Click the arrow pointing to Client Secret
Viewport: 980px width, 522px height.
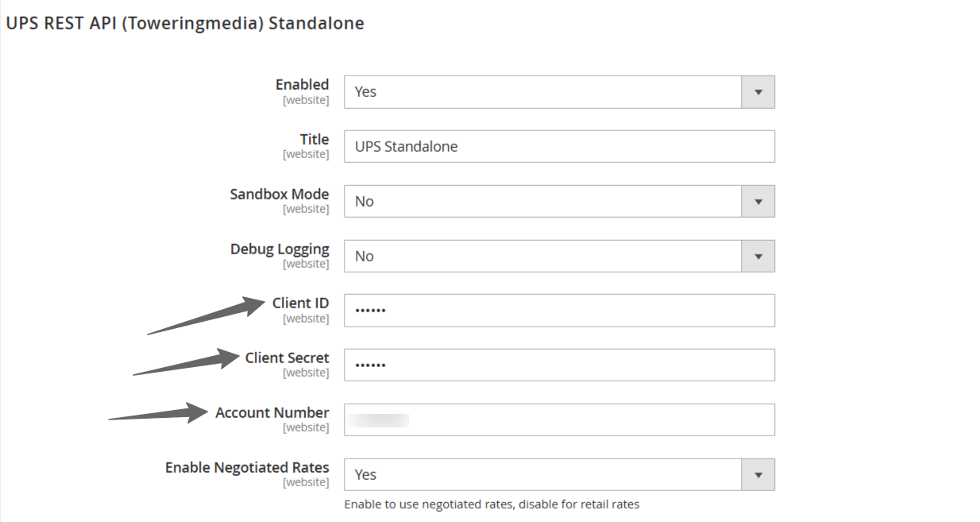point(187,362)
